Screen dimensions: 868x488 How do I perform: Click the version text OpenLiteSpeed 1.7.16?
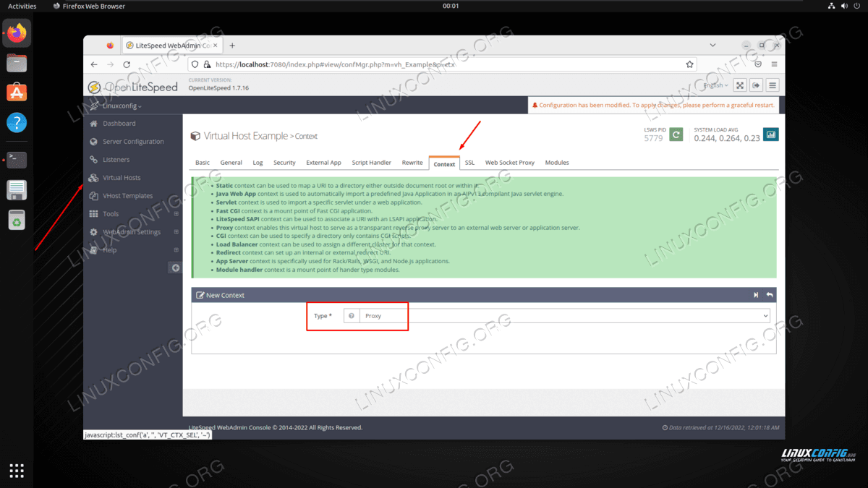[218, 88]
